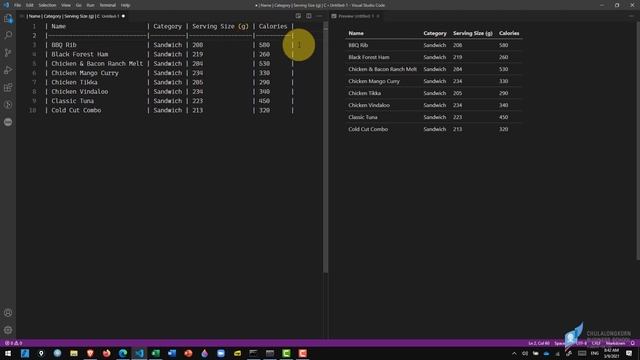Change the CRLF line ending setting
This screenshot has width=640, height=360.
pos(596,343)
